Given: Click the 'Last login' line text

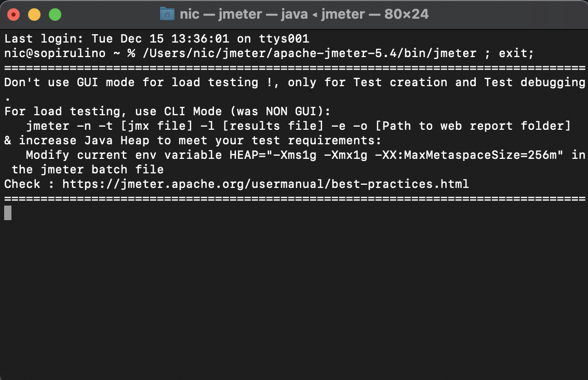Looking at the screenshot, I should (x=157, y=38).
